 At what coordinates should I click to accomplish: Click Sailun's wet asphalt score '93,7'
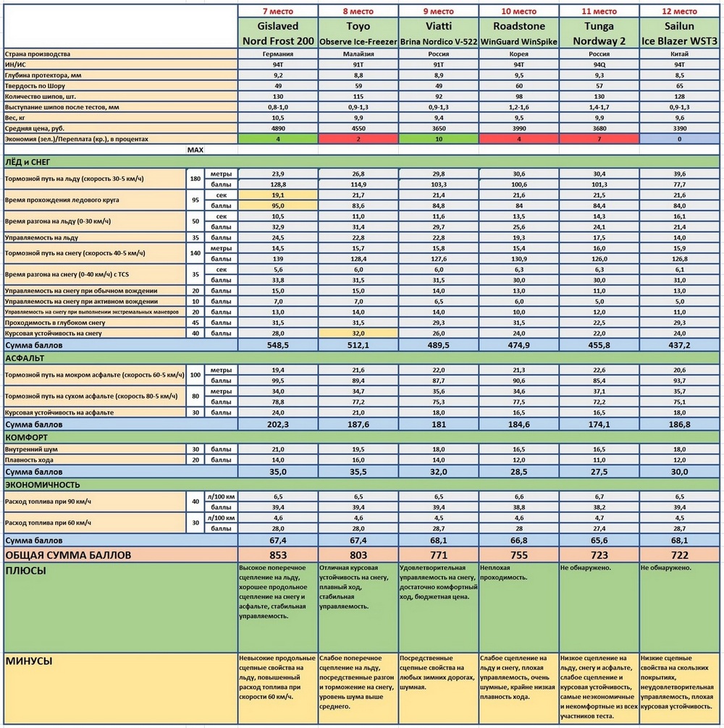[x=679, y=381]
